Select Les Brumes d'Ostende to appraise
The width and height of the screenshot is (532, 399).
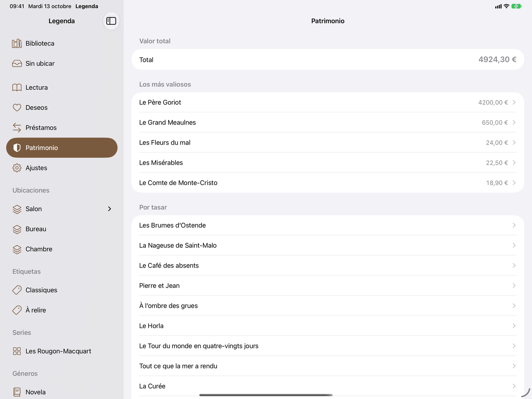[328, 225]
